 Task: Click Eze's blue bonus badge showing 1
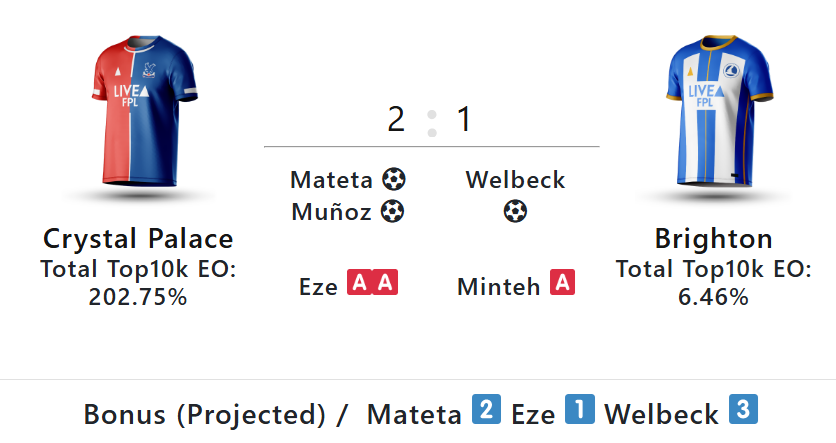point(580,410)
